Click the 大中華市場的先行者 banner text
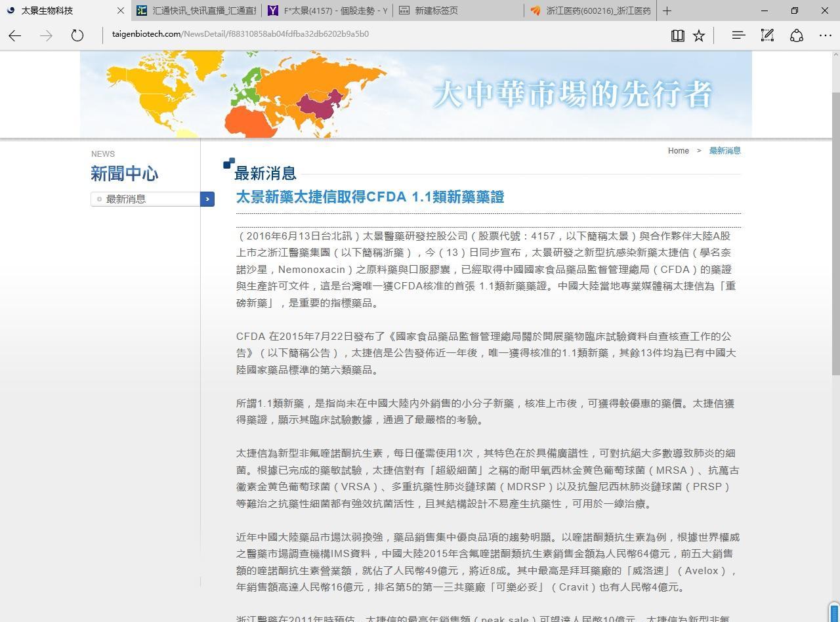The image size is (840, 622). 572,94
